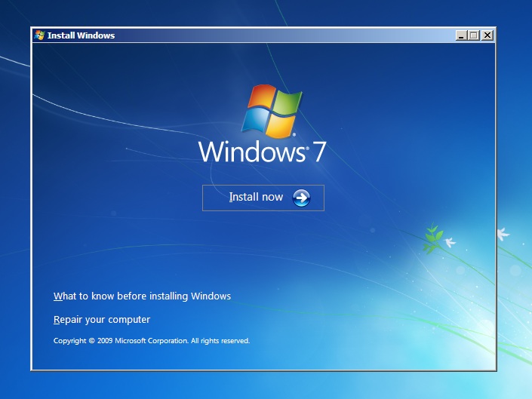Click the Windows flag icon in title bar
Screen dimensions: 532x399
[x=39, y=35]
